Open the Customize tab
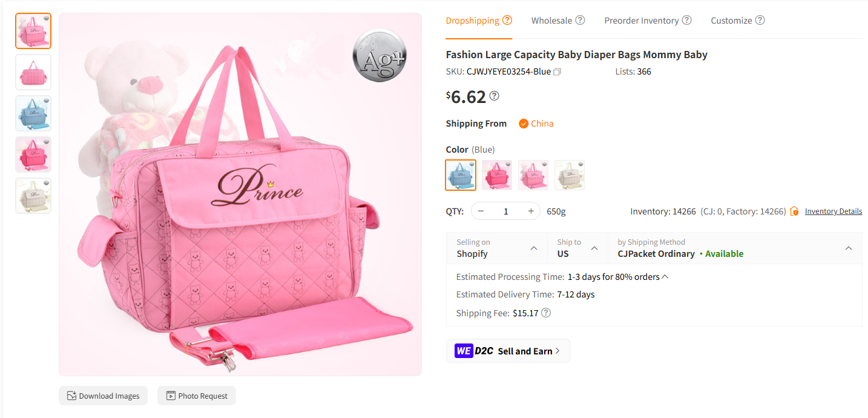Viewport: 868px width, 418px height. coord(732,20)
